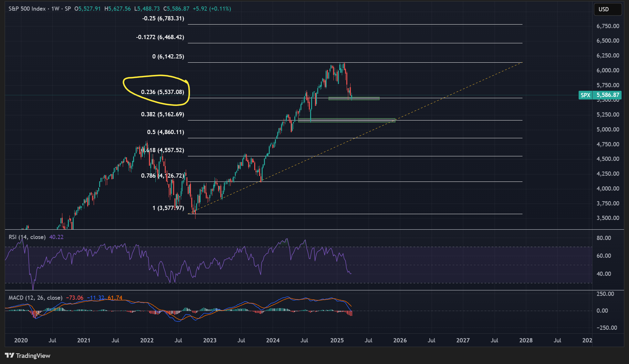Viewport: 629px width, 364px height.
Task: Click 3,750.00 on the price axis
Action: pos(608,203)
